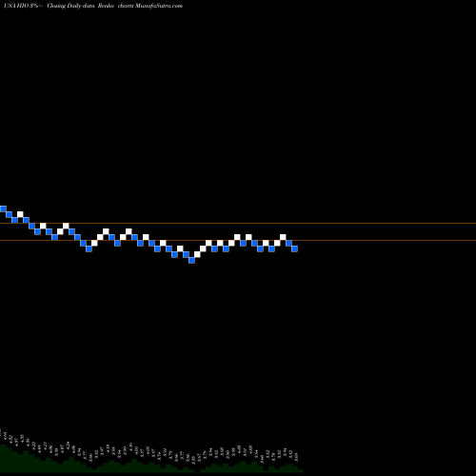Click the upper orange horizontal level line
476x476 pixels.
pos(238,224)
